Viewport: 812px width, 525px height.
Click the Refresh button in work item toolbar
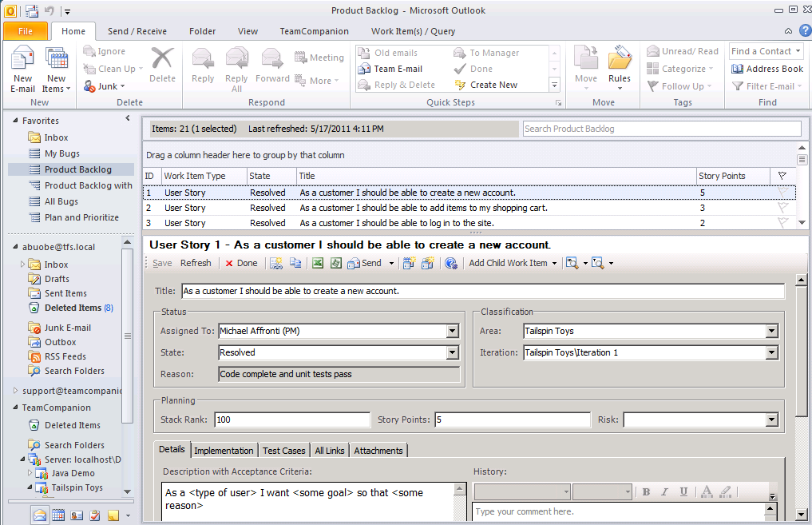196,263
